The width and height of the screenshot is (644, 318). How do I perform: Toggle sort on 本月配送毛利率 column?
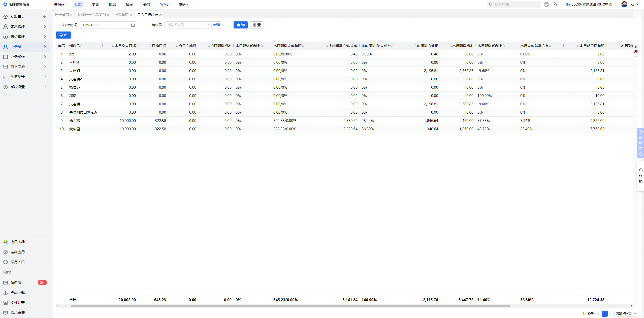point(503,46)
